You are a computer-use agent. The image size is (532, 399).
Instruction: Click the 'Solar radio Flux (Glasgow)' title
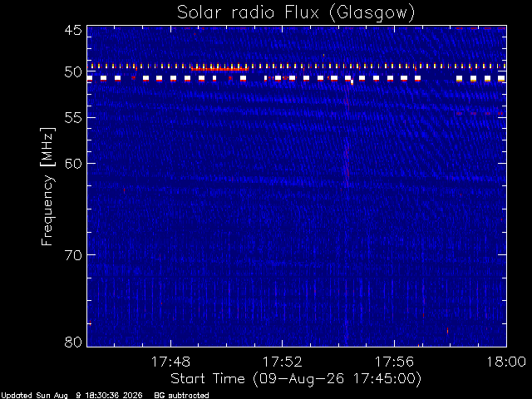point(296,13)
